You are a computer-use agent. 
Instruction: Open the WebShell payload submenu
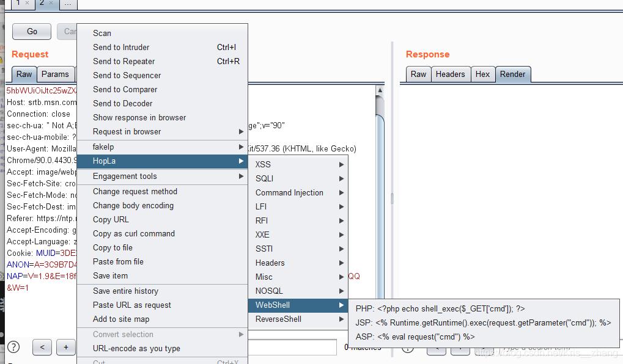tap(298, 305)
